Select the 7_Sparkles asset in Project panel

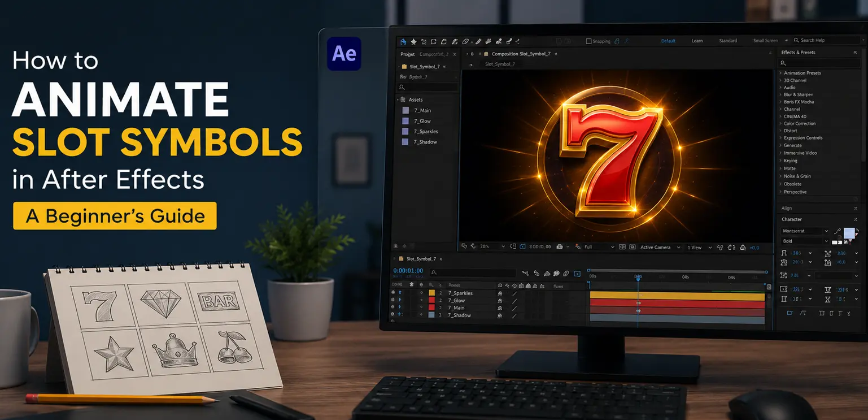[426, 131]
